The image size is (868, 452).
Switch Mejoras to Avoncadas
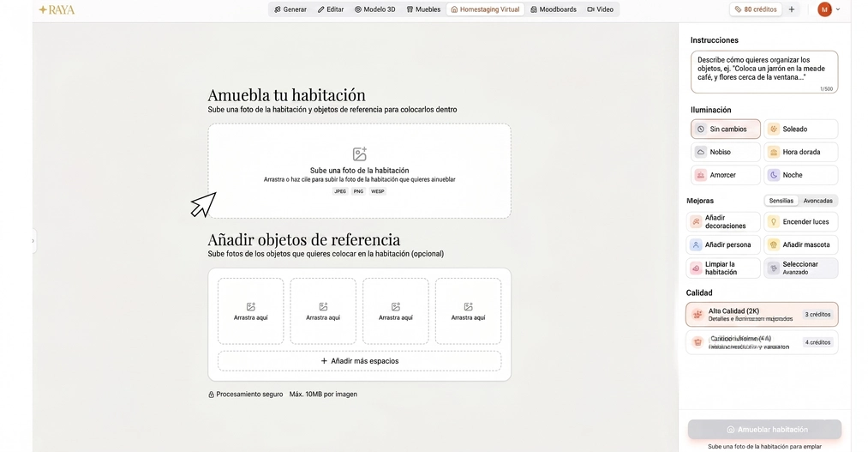(x=817, y=201)
